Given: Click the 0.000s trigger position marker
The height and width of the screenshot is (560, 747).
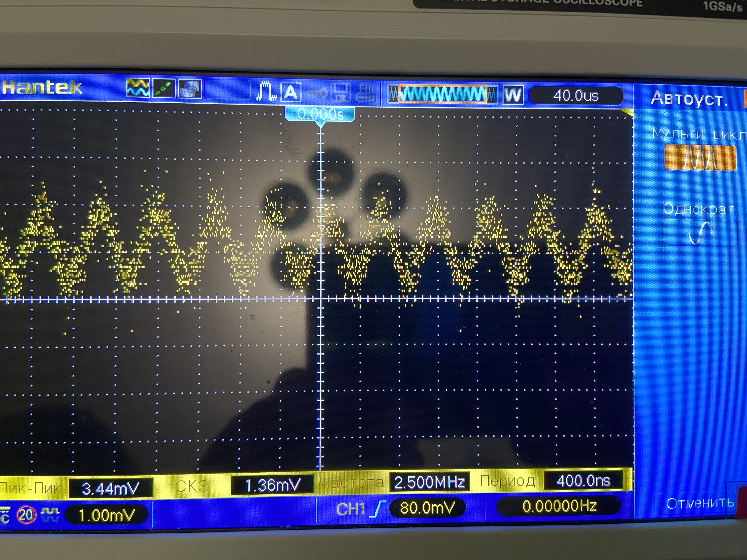Looking at the screenshot, I should [x=320, y=114].
